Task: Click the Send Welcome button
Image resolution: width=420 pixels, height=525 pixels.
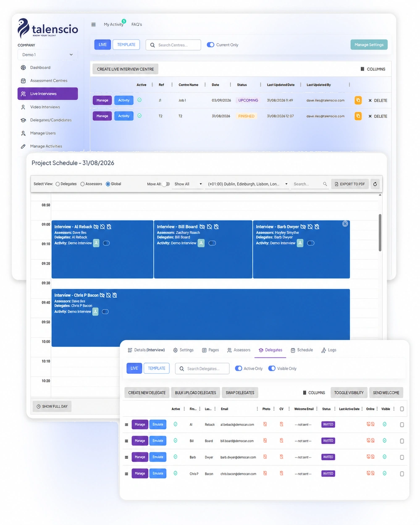Action: [x=386, y=393]
